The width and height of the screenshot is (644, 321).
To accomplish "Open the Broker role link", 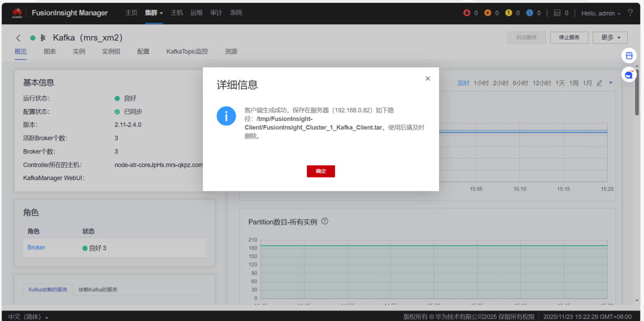I will [x=36, y=247].
